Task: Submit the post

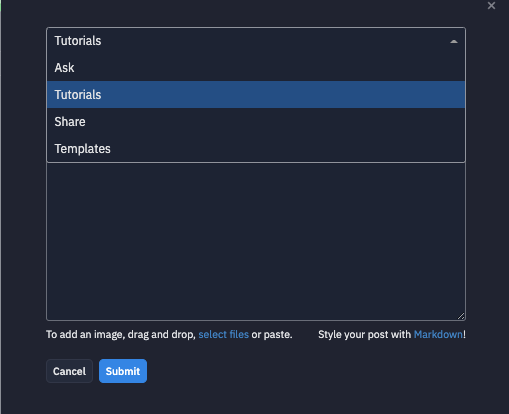Action: (x=123, y=371)
